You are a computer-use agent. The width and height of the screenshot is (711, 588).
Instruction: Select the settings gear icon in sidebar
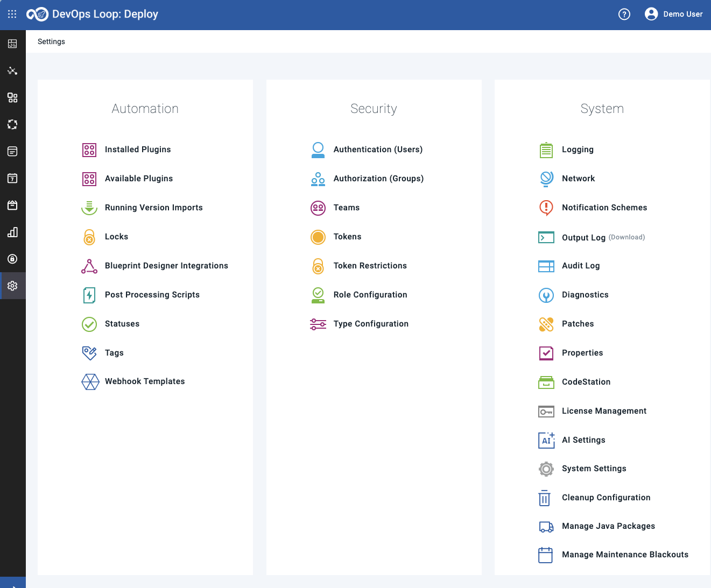(12, 286)
